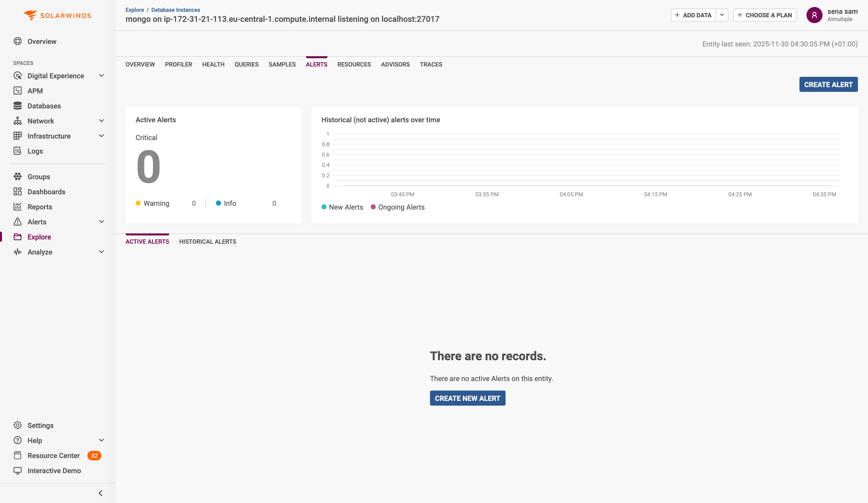This screenshot has width=868, height=503.
Task: Switch to the OVERVIEW tab
Action: pos(140,65)
